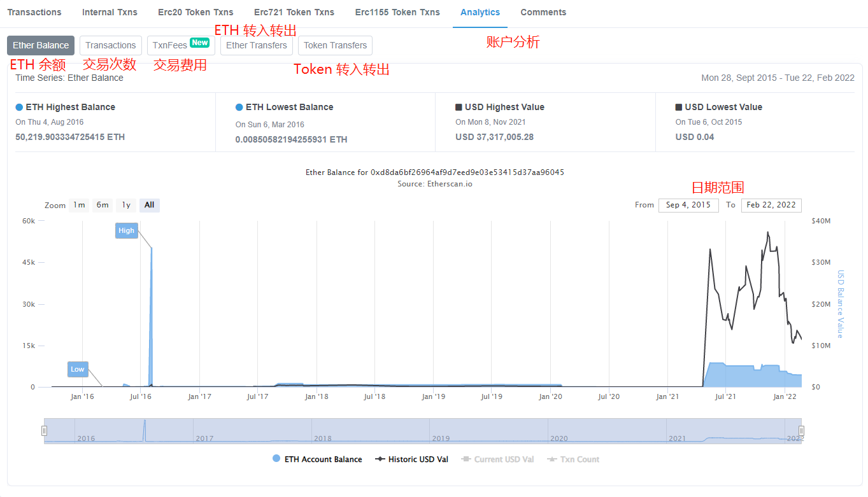Image resolution: width=868 pixels, height=497 pixels.
Task: Click the Source: Etherscan.io text
Action: click(435, 183)
